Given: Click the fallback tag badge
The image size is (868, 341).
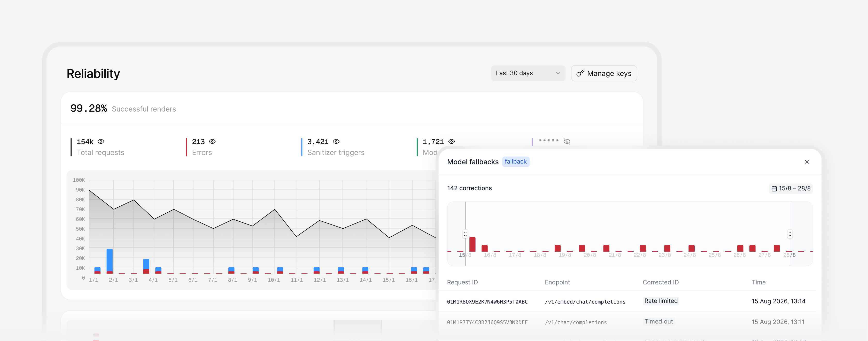Looking at the screenshot, I should coord(516,162).
